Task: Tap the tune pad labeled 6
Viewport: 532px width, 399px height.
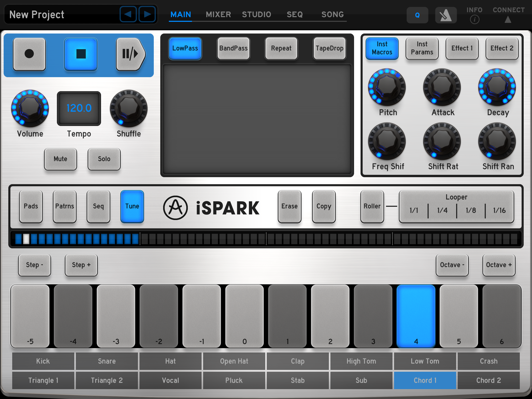Action: tap(502, 316)
